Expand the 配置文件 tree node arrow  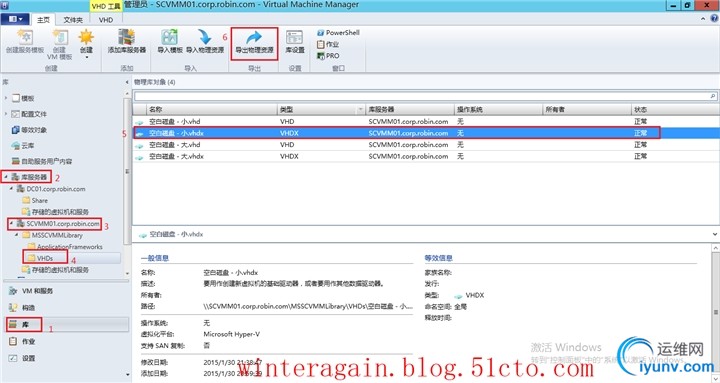(6, 113)
